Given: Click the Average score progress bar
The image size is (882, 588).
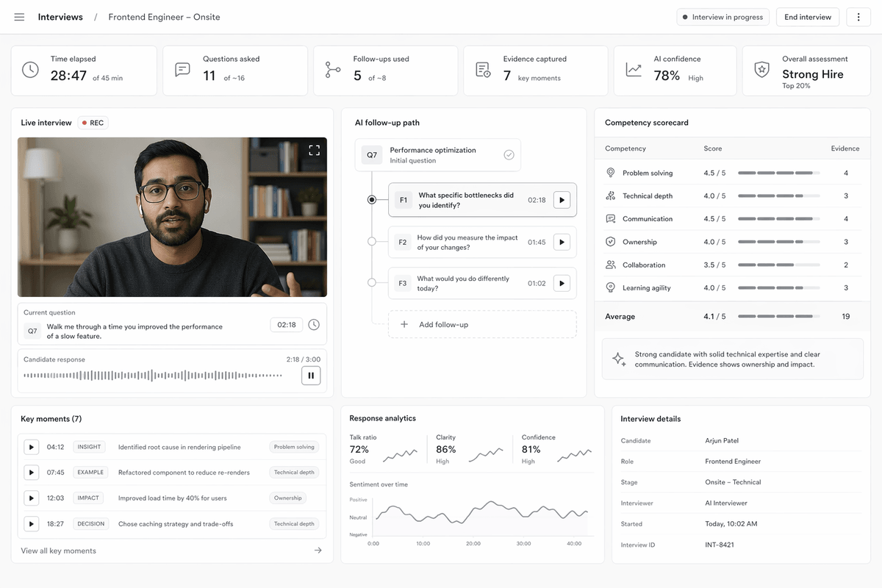Looking at the screenshot, I should [779, 317].
